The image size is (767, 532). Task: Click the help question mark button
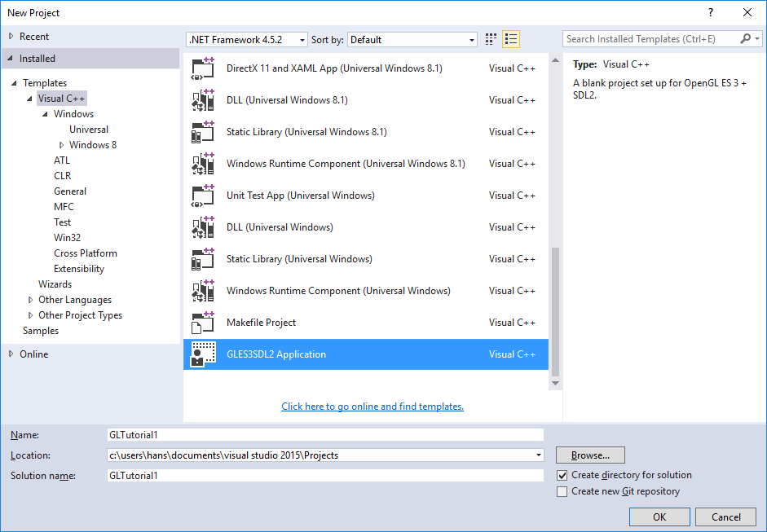(x=711, y=12)
